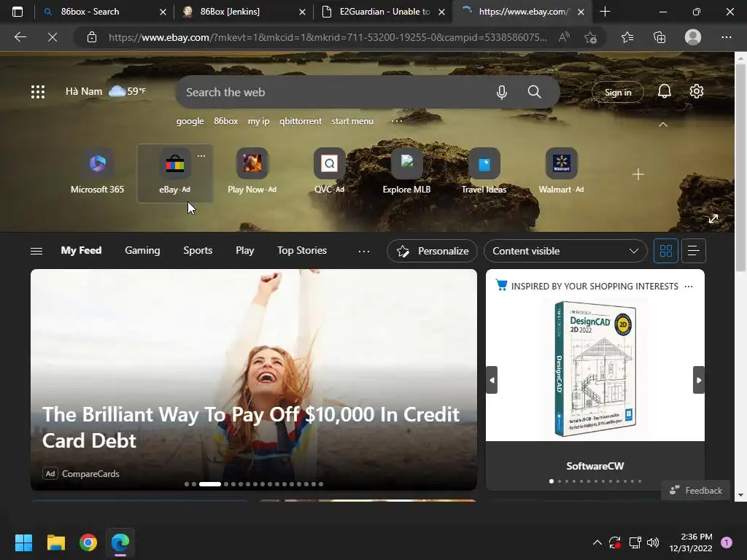Click the Personalize button
Image resolution: width=747 pixels, height=560 pixels.
[x=432, y=251]
